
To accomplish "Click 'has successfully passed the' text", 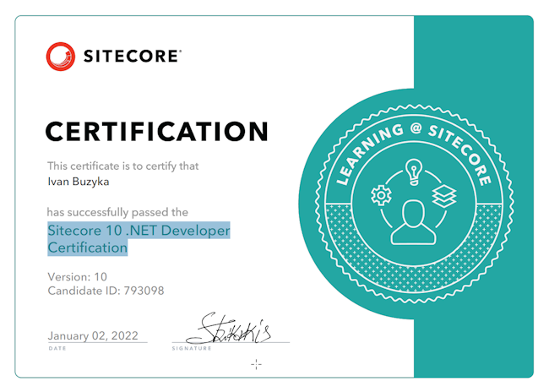I will (117, 212).
